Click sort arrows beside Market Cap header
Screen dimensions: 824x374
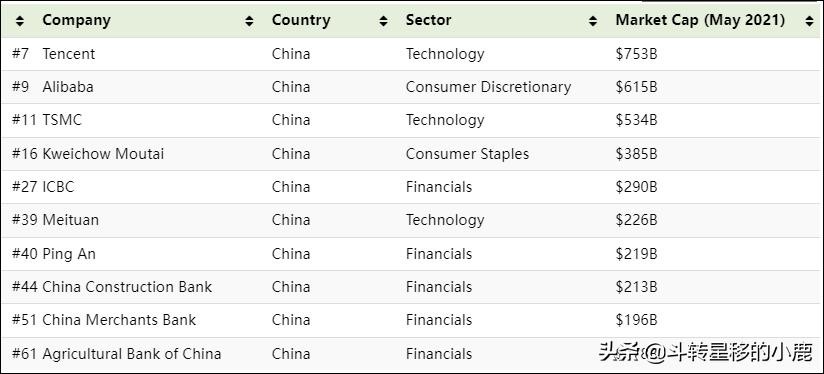coord(809,21)
